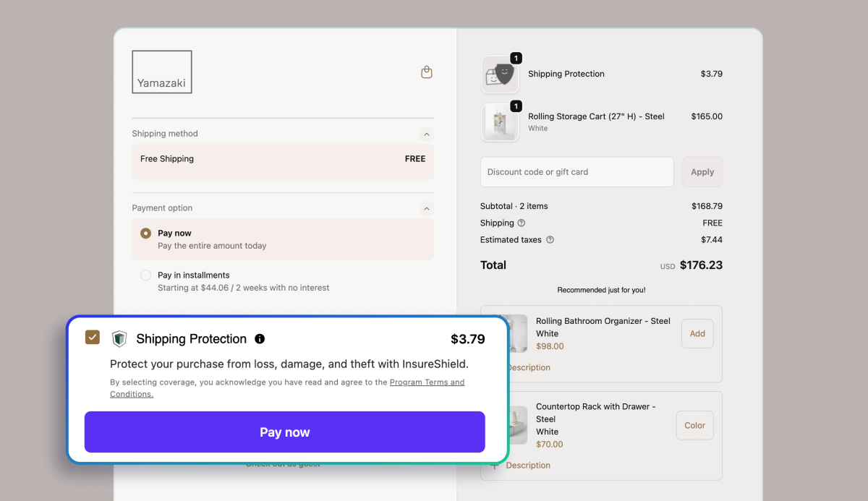Collapse the Payment option section
Viewport: 868px width, 501px height.
click(427, 209)
